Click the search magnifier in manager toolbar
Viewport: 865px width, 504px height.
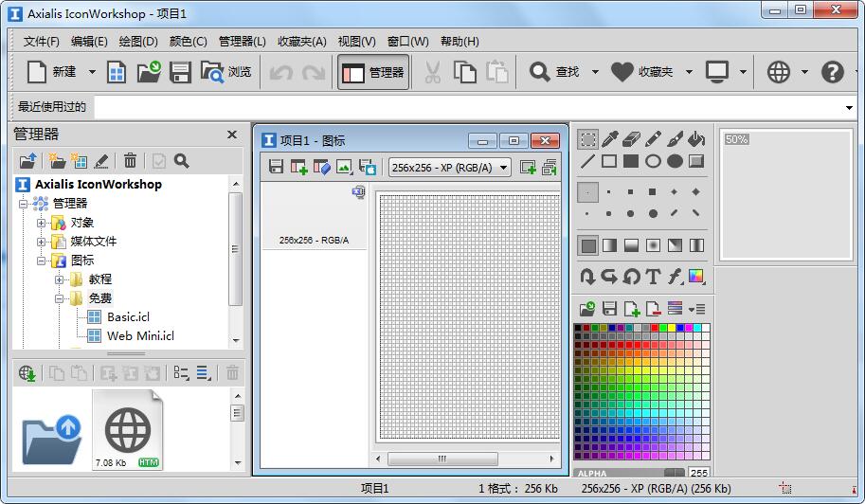point(182,160)
